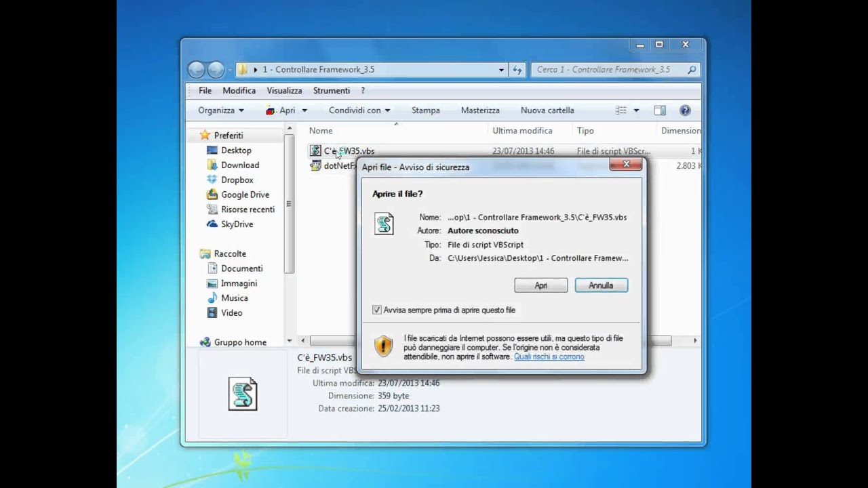Select the C'è_FW35.vbs file
This screenshot has width=868, height=488.
point(349,151)
